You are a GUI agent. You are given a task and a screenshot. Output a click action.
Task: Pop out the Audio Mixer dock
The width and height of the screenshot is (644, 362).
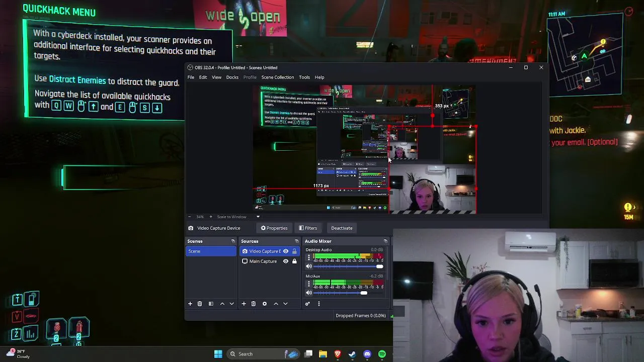click(x=385, y=241)
